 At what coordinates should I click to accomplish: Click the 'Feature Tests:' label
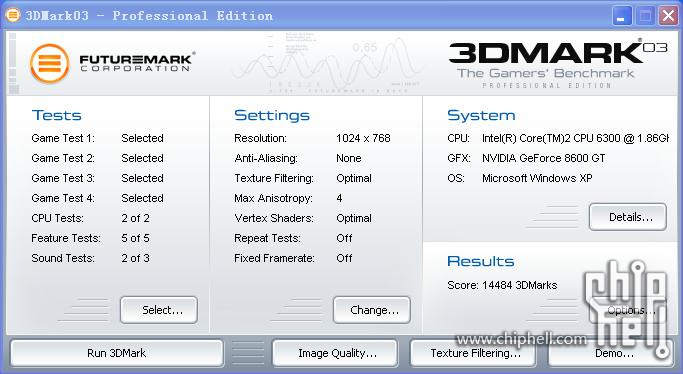[66, 239]
